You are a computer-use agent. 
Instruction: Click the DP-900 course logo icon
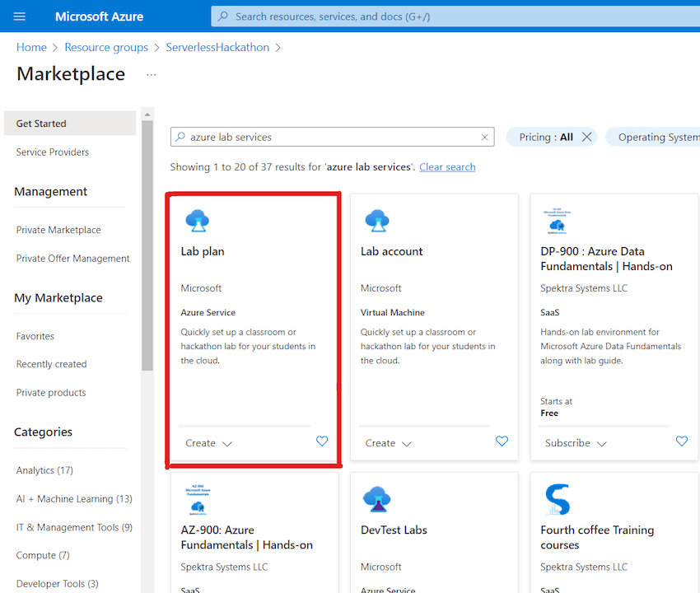[557, 220]
